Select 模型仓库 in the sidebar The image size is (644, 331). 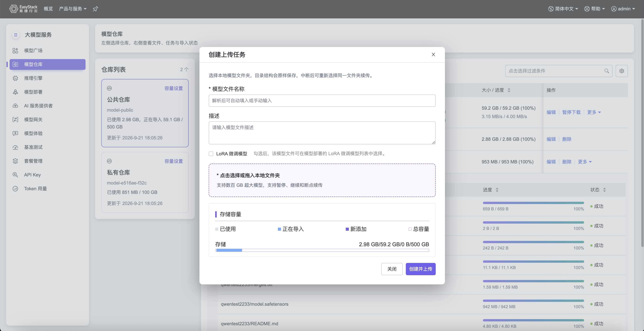click(x=48, y=64)
